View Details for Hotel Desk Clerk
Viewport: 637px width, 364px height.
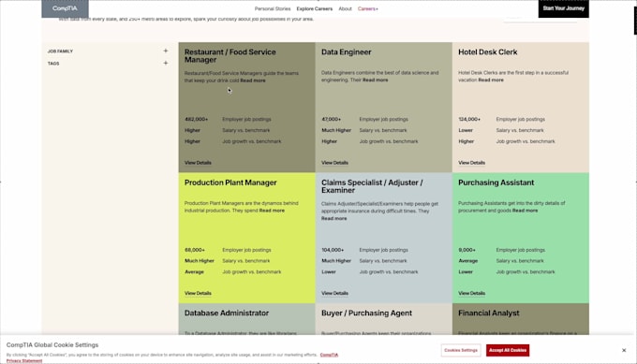471,163
